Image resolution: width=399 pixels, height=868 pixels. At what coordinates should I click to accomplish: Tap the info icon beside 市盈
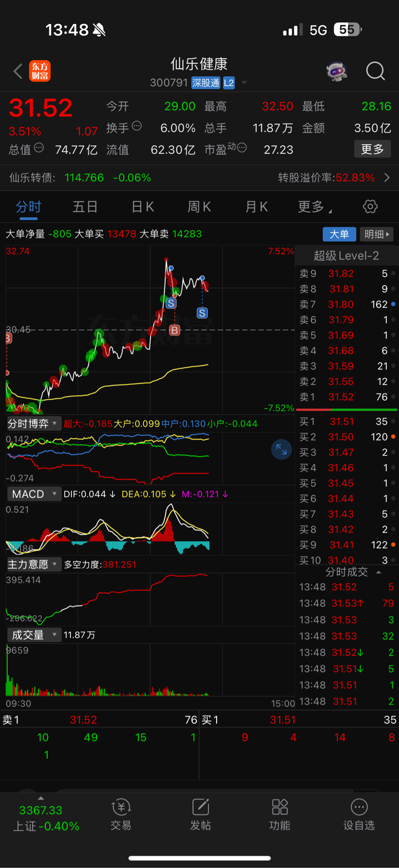coord(242,148)
